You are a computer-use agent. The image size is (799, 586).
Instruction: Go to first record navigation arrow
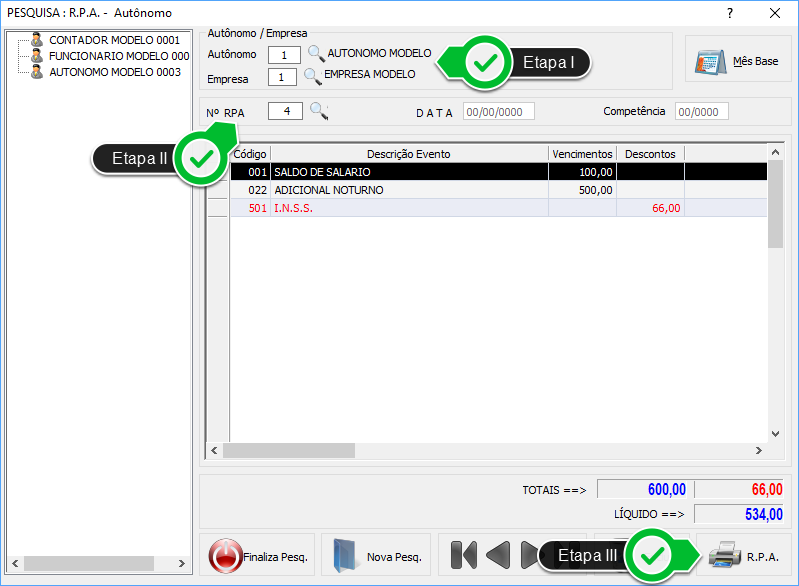[x=463, y=555]
